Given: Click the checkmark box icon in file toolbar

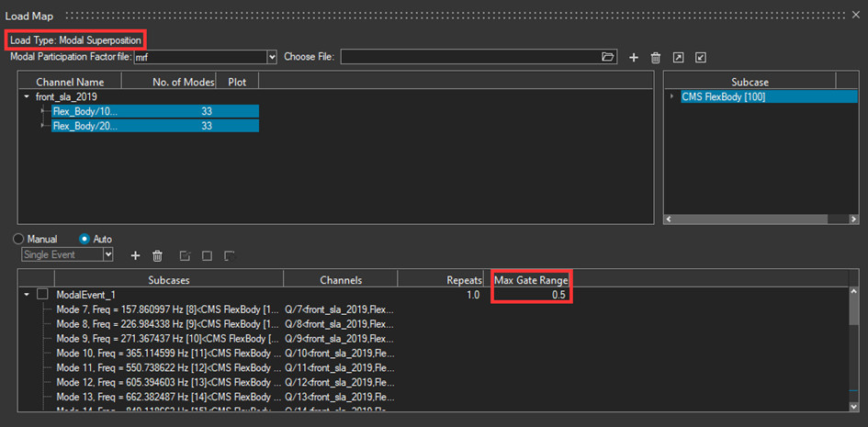Looking at the screenshot, I should click(x=701, y=58).
